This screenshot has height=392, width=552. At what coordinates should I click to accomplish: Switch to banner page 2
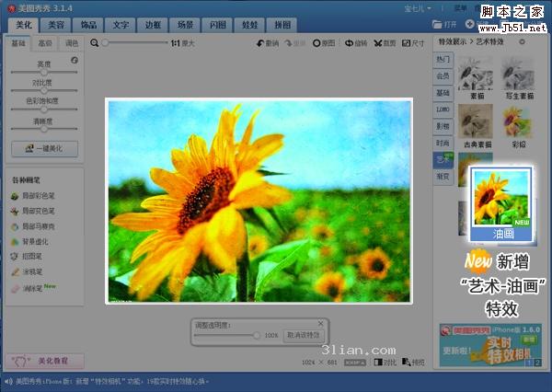click(x=537, y=363)
